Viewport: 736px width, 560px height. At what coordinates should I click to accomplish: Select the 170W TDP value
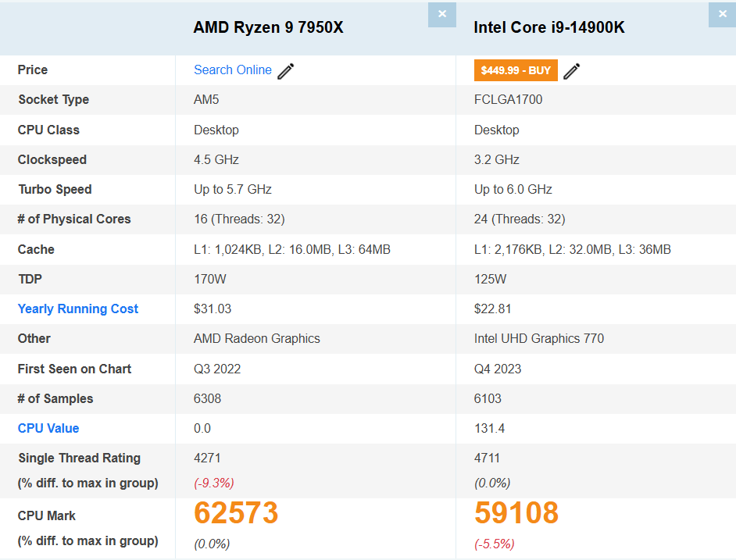click(210, 280)
